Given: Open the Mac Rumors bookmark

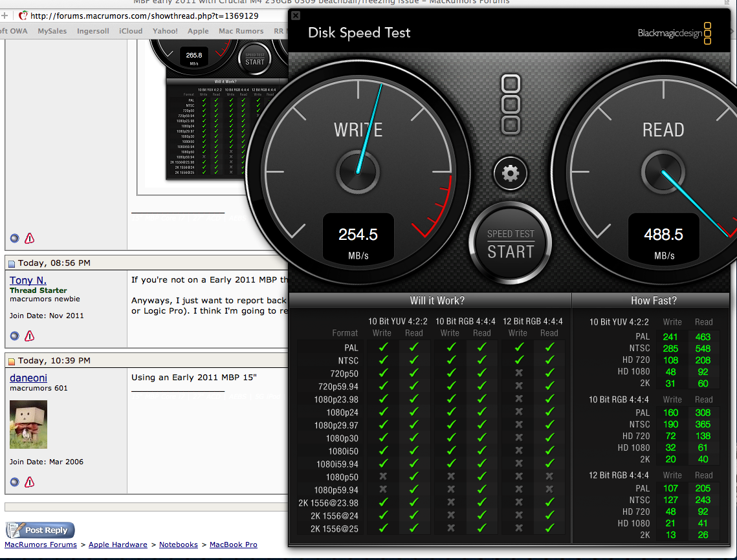Looking at the screenshot, I should (241, 31).
